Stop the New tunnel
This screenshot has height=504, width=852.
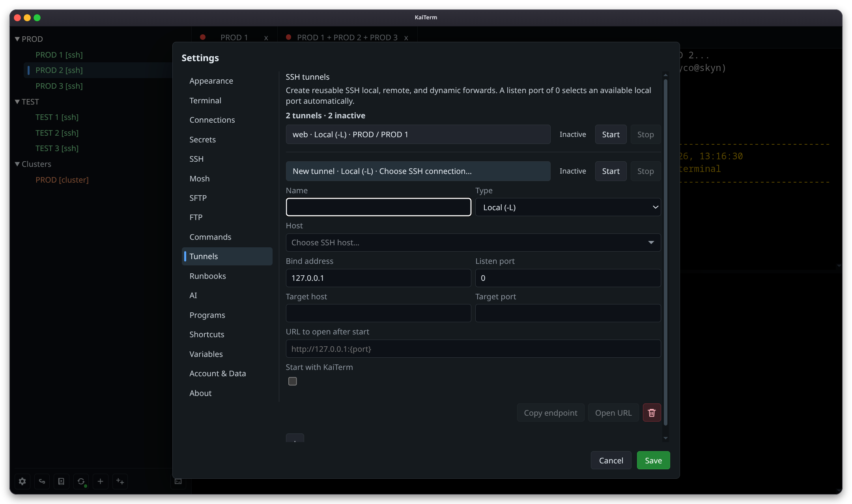pos(645,171)
